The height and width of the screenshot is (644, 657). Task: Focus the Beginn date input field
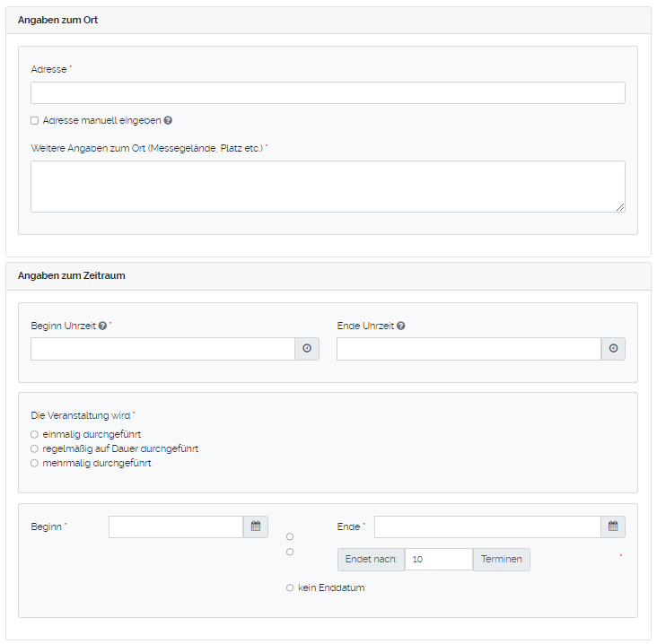point(176,527)
